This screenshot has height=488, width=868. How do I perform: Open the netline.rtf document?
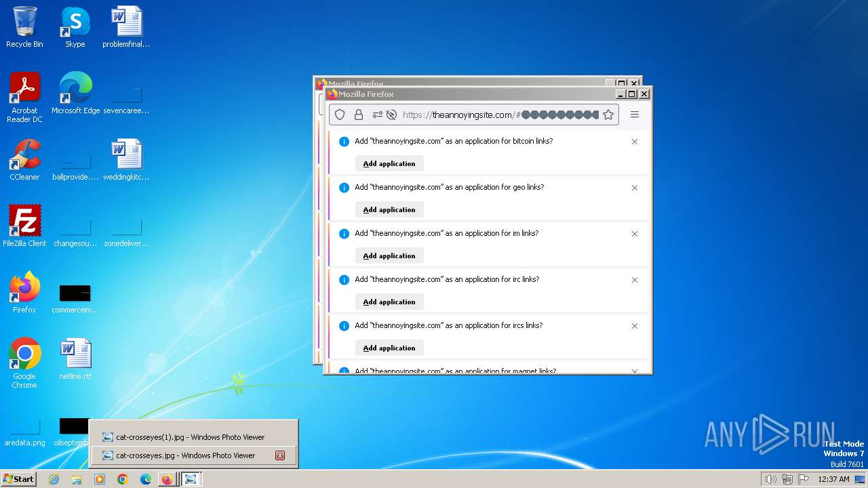pos(75,359)
